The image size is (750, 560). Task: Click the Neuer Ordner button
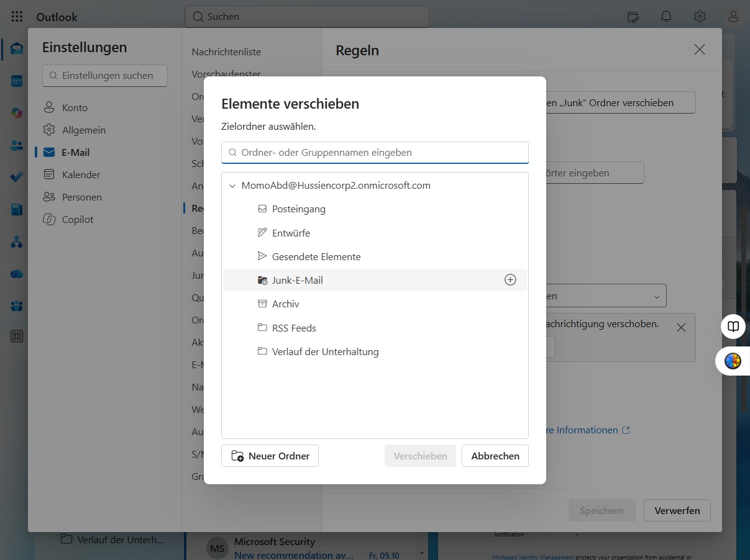[270, 456]
